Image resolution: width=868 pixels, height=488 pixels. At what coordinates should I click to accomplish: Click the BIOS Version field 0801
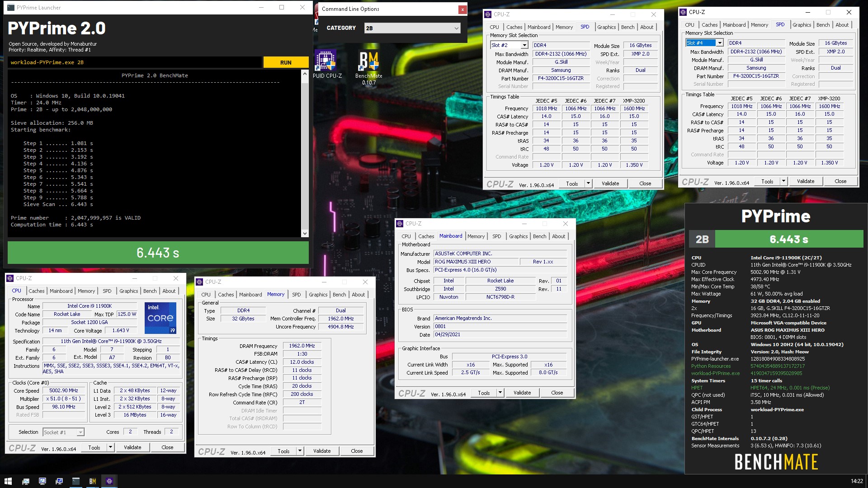[500, 326]
